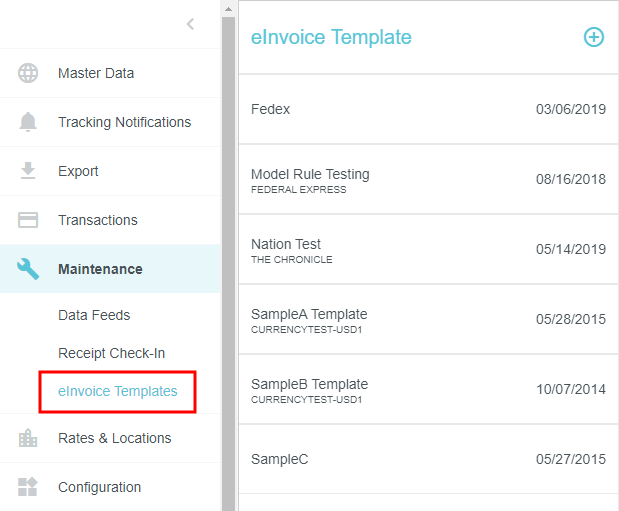Click the Export download arrow icon
This screenshot has height=511, width=619.
tap(28, 171)
